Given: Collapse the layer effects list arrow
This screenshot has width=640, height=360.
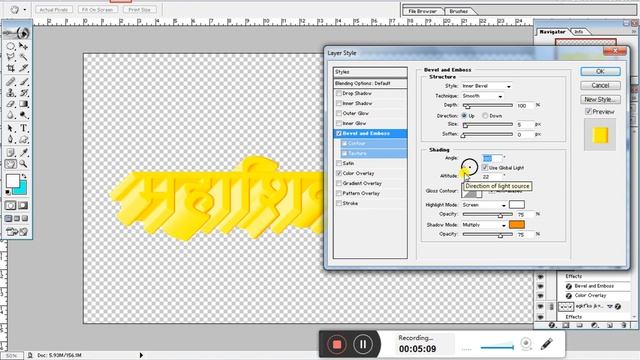Looking at the screenshot, I should 610,306.
